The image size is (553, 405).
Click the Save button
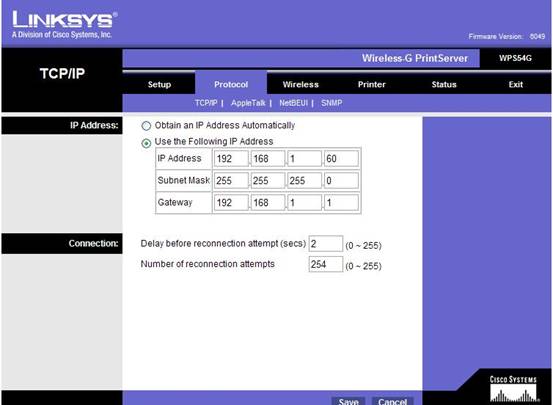point(348,401)
